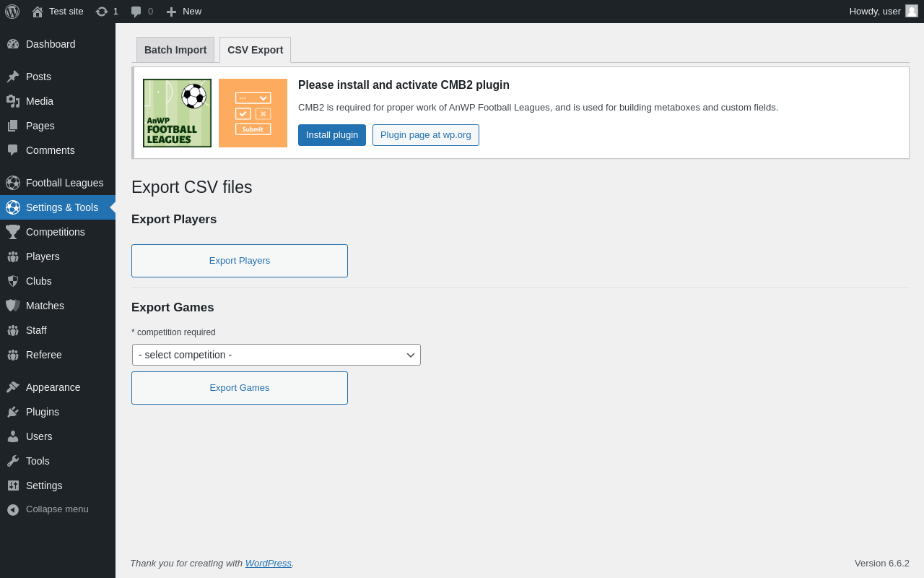Click the Players group icon
The width and height of the screenshot is (924, 578).
point(13,256)
